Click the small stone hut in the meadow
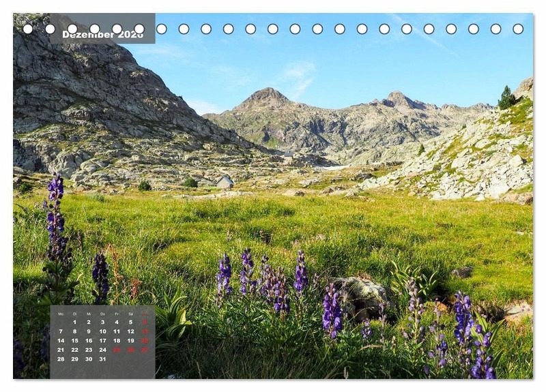The width and height of the screenshot is (546, 392). click(225, 182)
